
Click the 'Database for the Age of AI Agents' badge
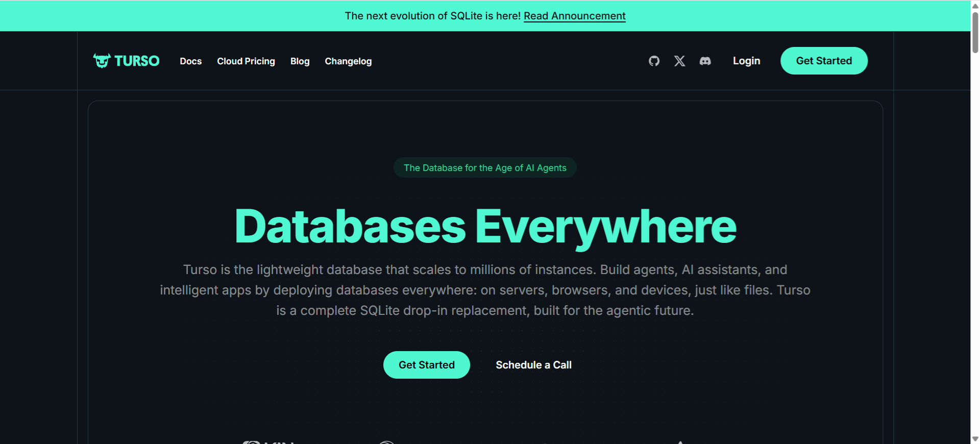(485, 168)
